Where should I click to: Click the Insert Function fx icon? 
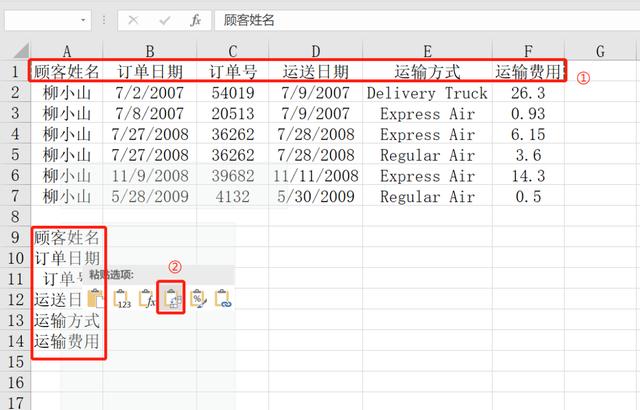(196, 19)
